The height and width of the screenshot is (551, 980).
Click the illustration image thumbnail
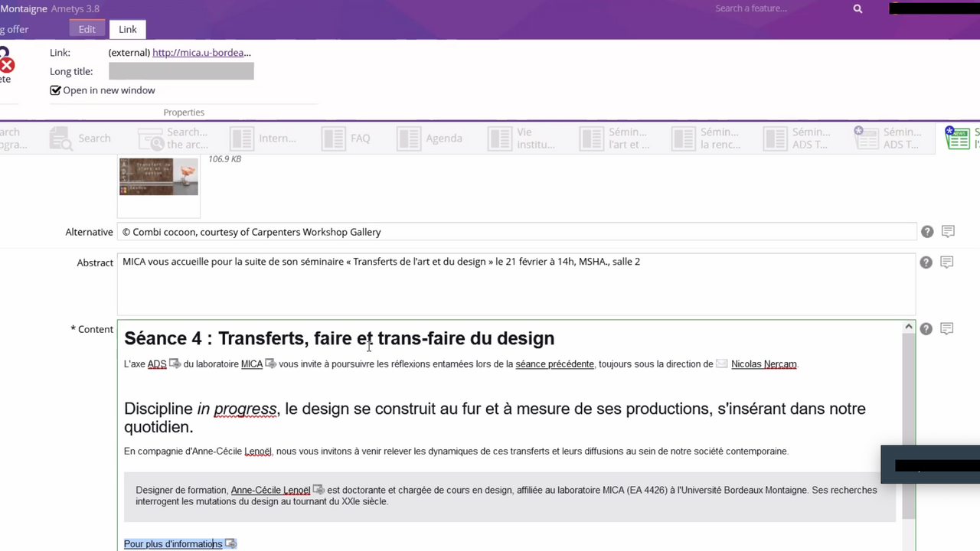(158, 177)
